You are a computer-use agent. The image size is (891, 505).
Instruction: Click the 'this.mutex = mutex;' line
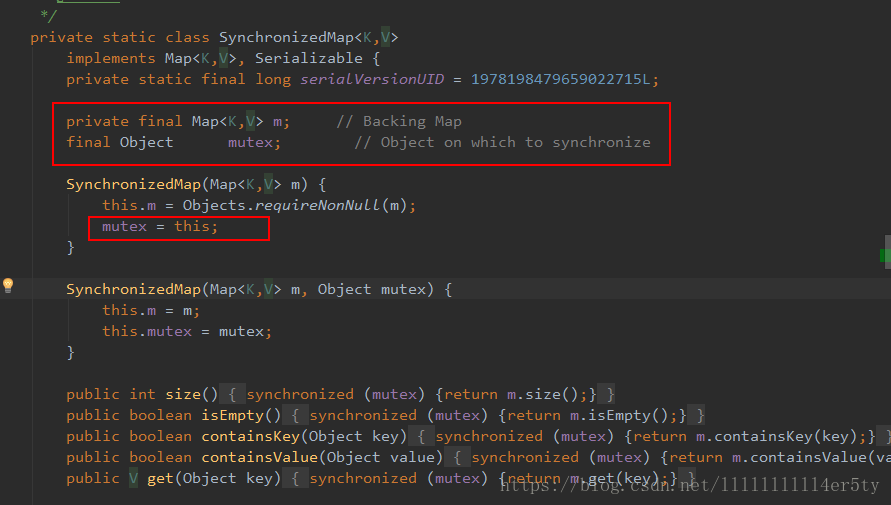(187, 332)
